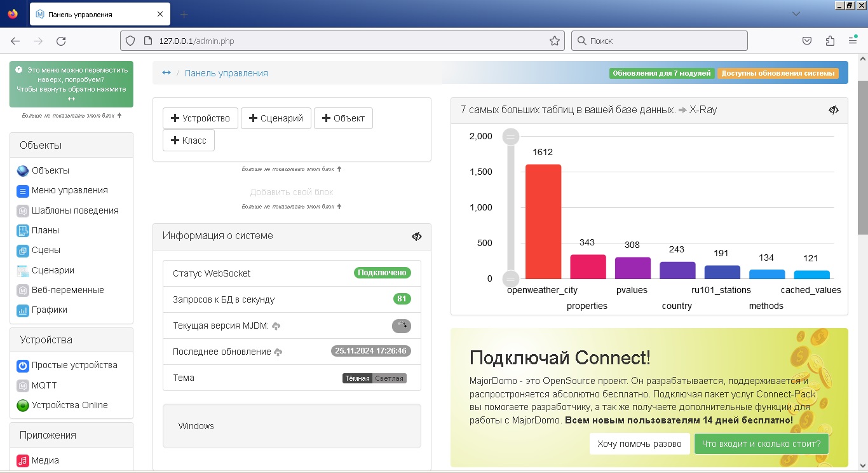Image resolution: width=868 pixels, height=473 pixels.
Task: Collapse the Объекты sidebar section heading
Action: click(71, 145)
